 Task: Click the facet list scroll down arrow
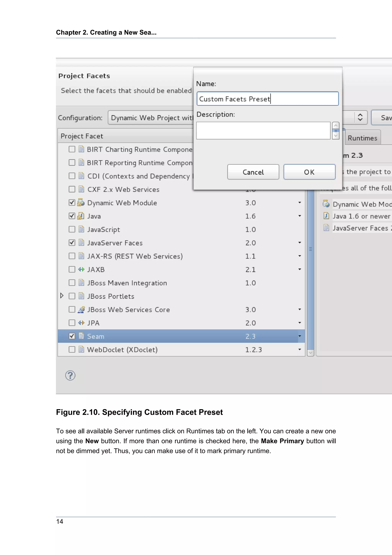point(310,353)
